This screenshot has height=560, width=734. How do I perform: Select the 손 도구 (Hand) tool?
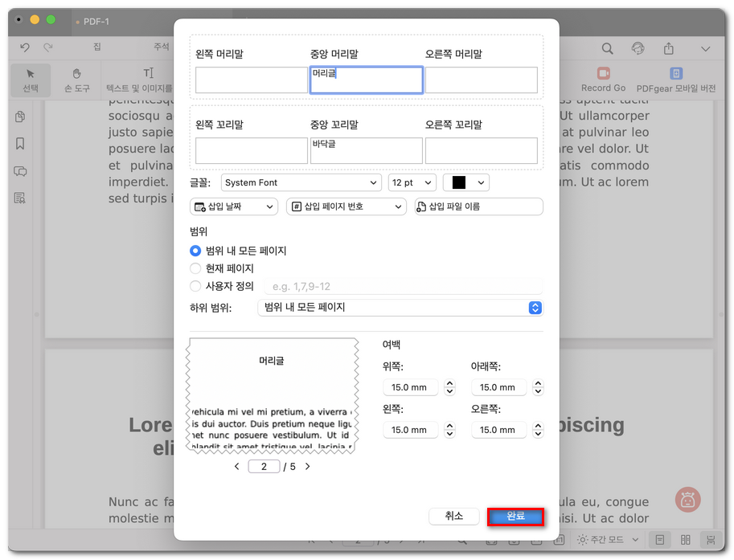[76, 80]
